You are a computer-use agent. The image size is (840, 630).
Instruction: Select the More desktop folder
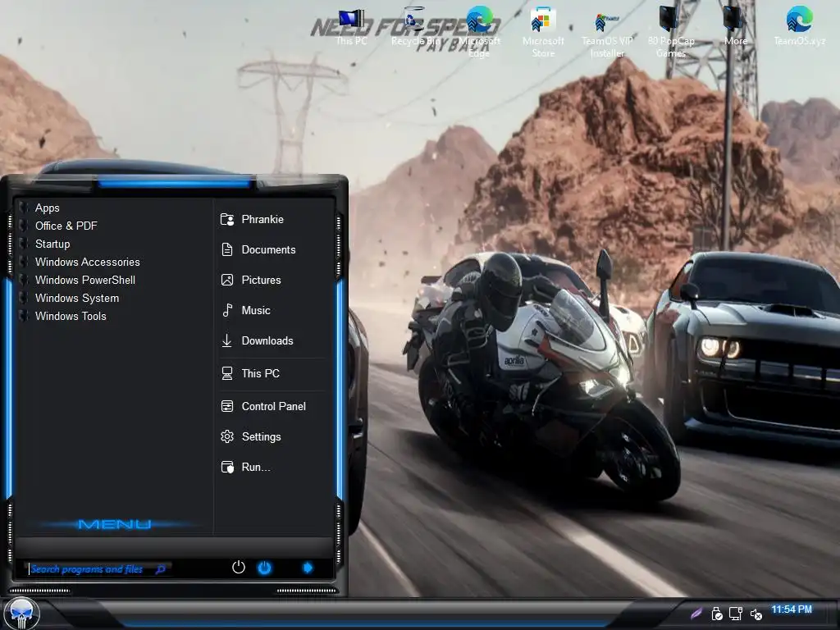point(735,25)
